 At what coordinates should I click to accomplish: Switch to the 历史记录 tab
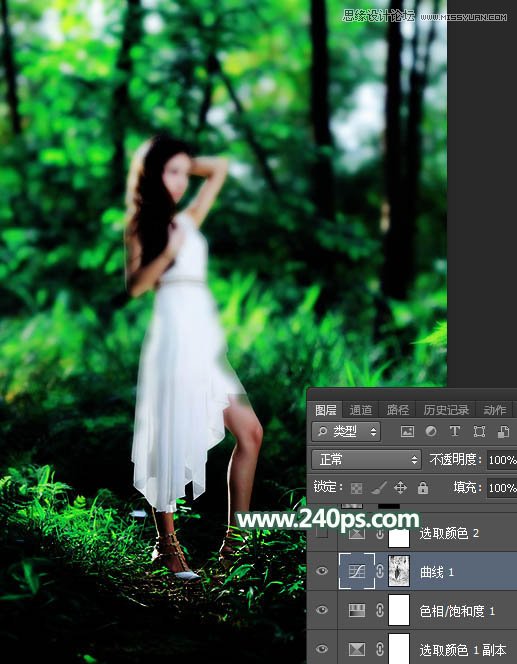pyautogui.click(x=446, y=410)
